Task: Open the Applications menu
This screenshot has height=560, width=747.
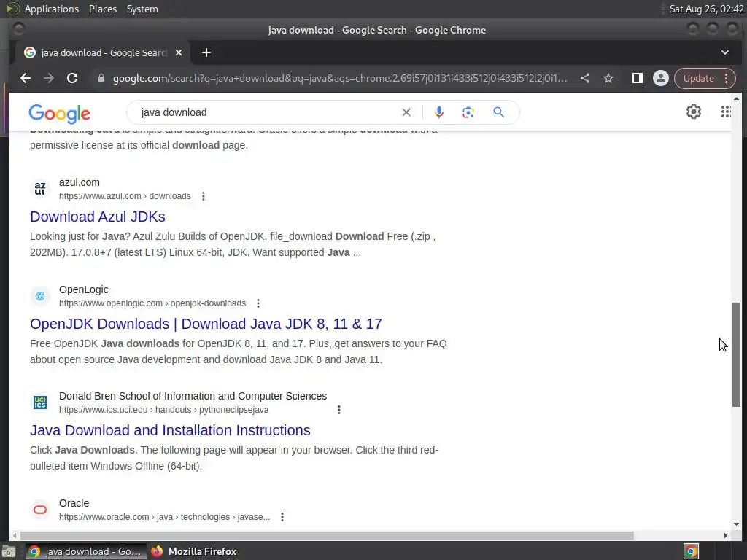Action: [52, 9]
